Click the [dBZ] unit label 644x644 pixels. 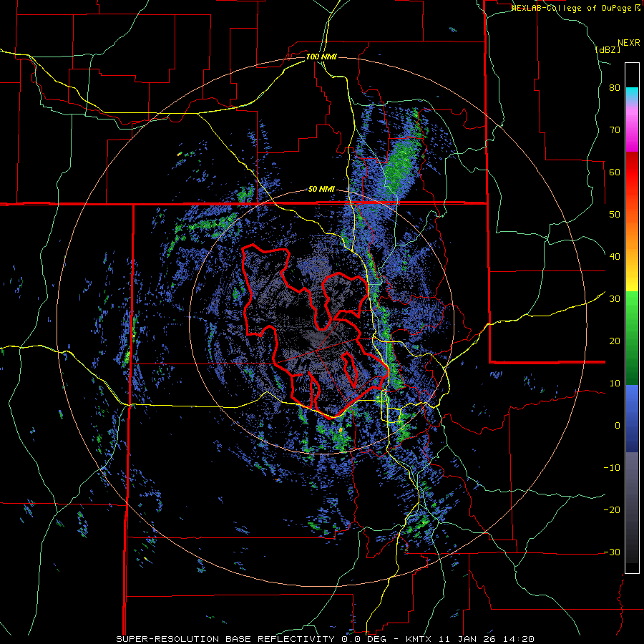[x=608, y=49]
